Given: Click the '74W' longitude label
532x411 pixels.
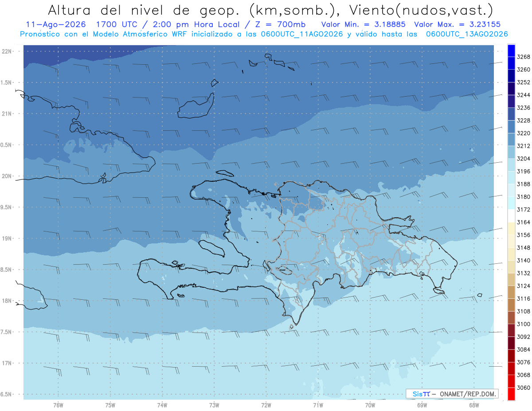Looking at the screenshot, I should click(x=162, y=405).
